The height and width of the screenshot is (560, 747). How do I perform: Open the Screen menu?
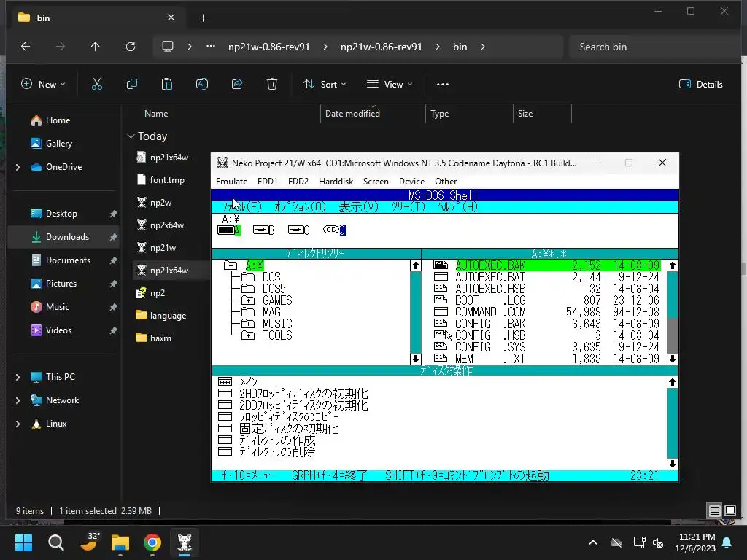click(x=376, y=182)
